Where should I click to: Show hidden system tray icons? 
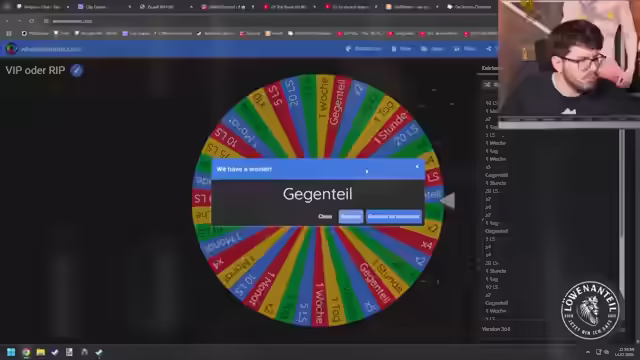coord(588,352)
